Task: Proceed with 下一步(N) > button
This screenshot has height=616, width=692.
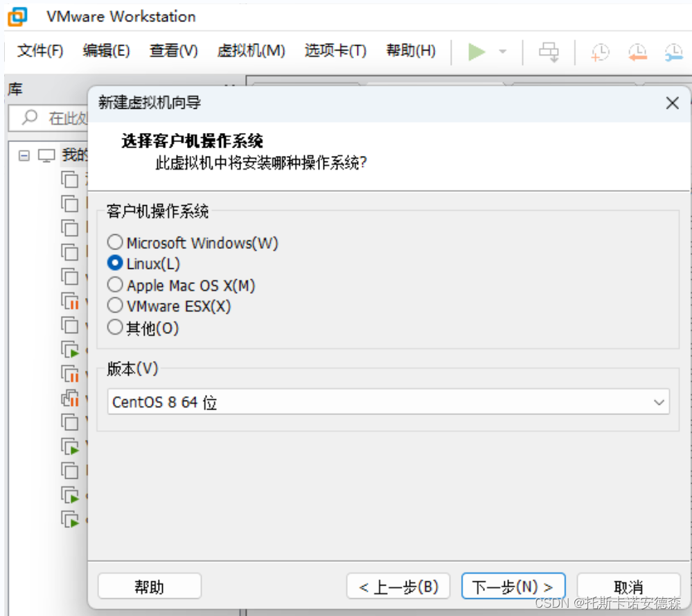Action: coord(513,586)
